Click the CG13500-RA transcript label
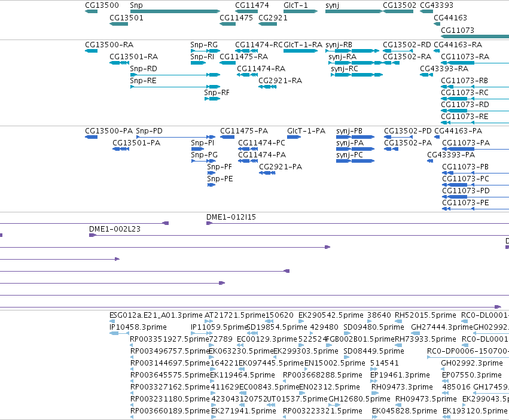 point(109,45)
